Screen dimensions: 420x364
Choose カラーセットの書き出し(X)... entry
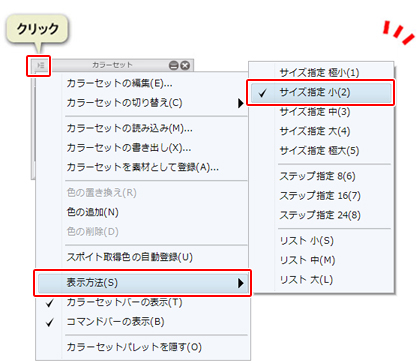(129, 148)
